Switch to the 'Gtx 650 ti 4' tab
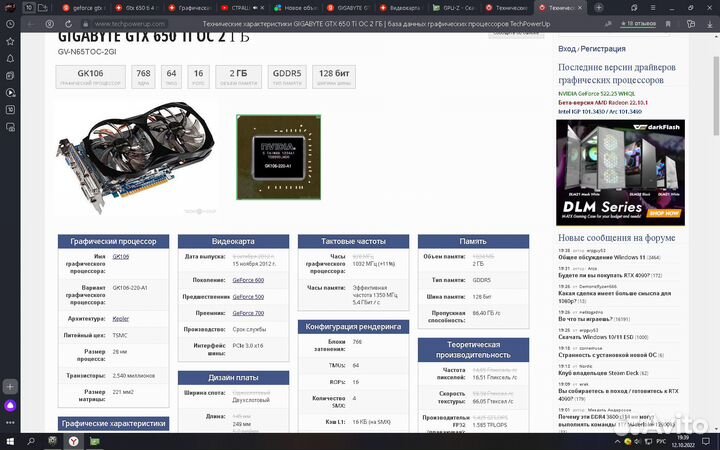 point(137,8)
